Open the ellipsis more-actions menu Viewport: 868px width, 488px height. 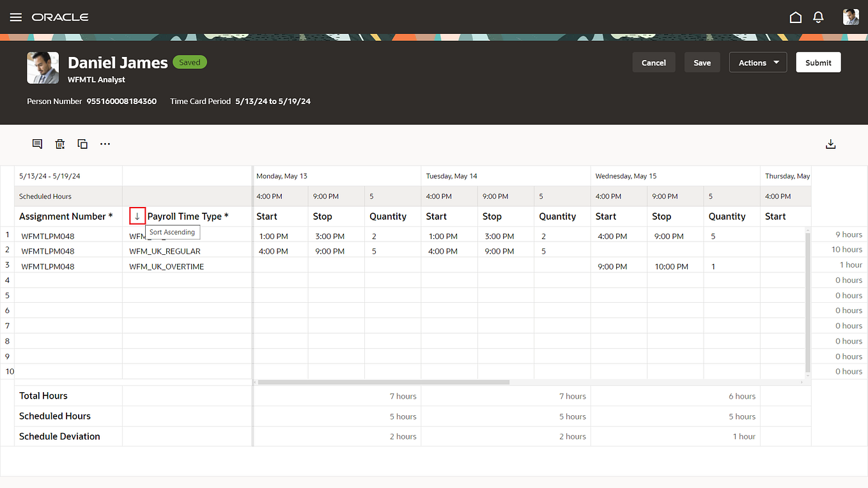click(x=105, y=144)
